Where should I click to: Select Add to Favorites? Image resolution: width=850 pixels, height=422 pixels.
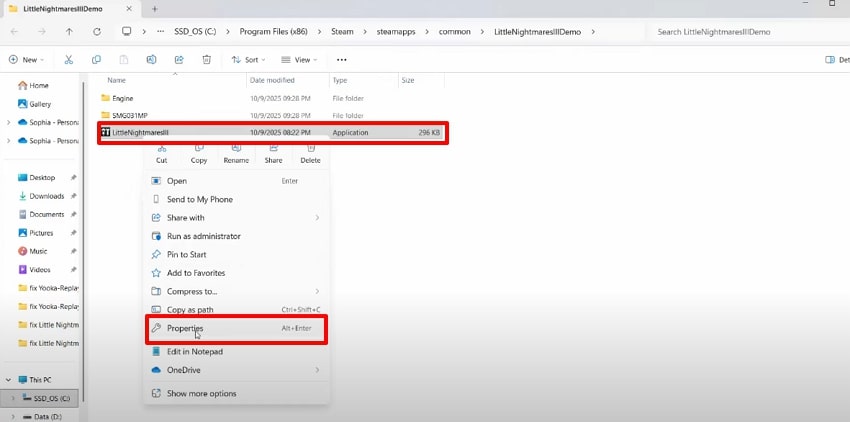(236, 273)
